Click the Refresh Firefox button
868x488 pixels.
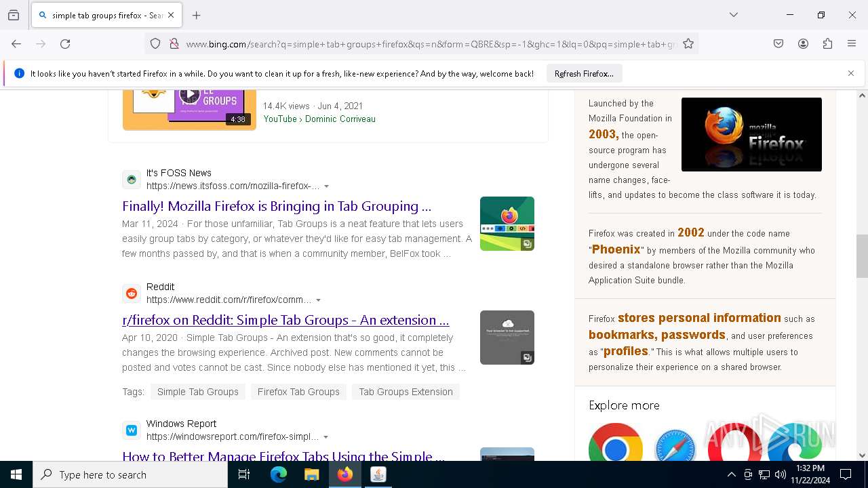click(x=584, y=73)
